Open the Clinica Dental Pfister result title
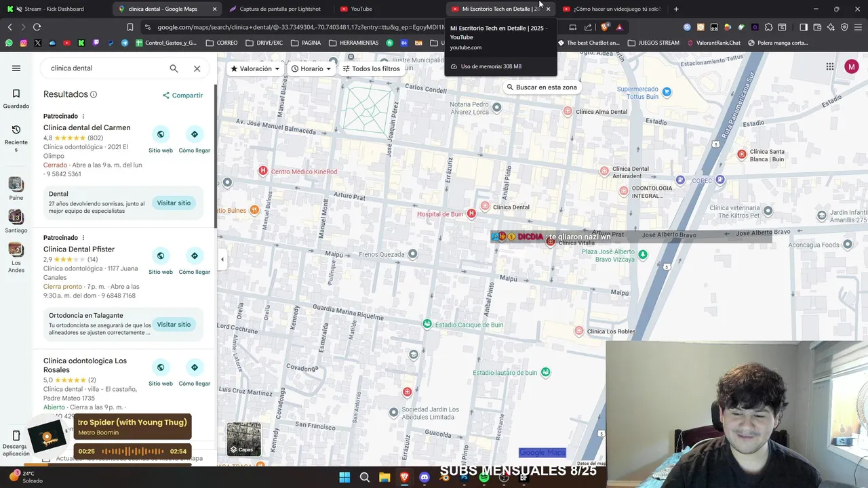Image resolution: width=868 pixels, height=488 pixels. (79, 249)
